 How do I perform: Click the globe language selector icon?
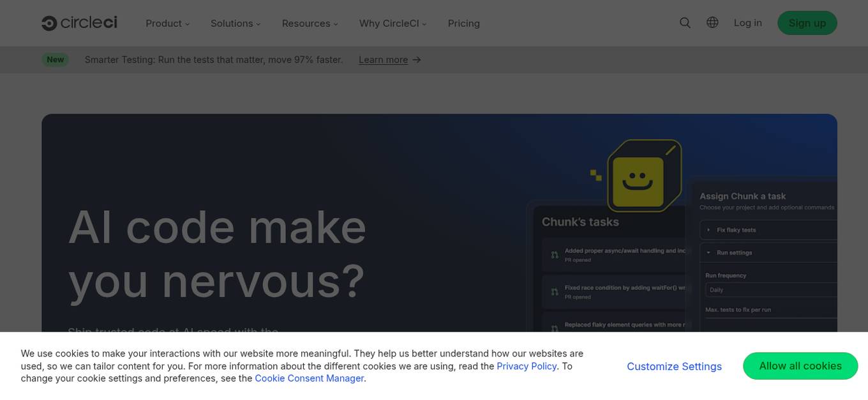click(712, 22)
